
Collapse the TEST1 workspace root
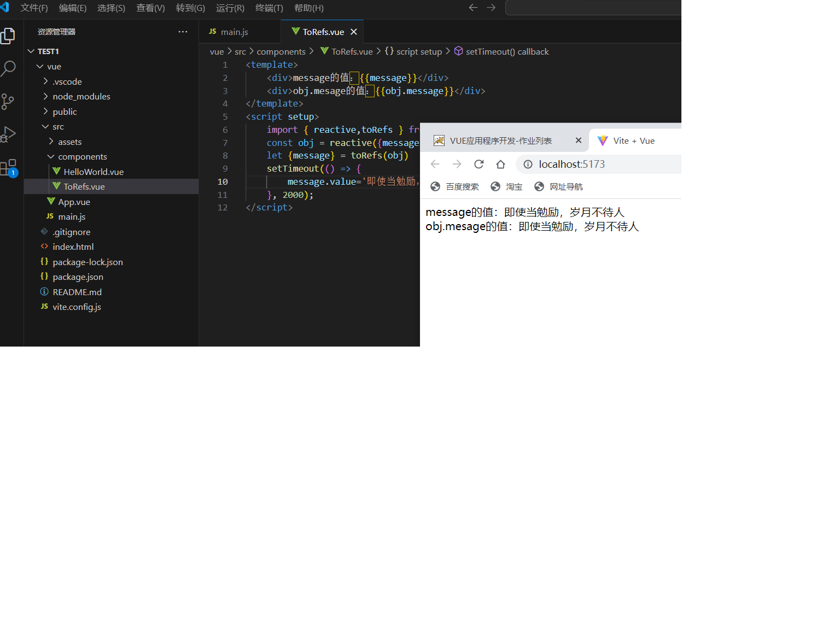111,51
